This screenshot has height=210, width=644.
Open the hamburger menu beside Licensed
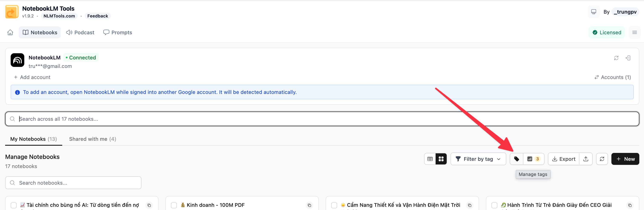coord(634,33)
